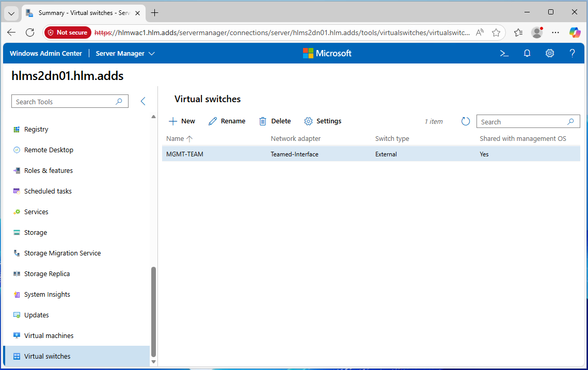Click the Search Tools input field

pyautogui.click(x=65, y=102)
